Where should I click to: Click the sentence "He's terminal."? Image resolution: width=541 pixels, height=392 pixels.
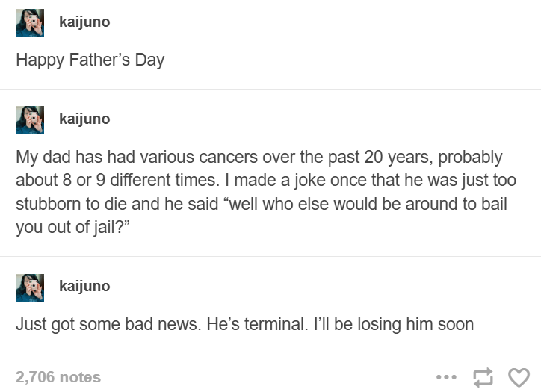click(257, 325)
